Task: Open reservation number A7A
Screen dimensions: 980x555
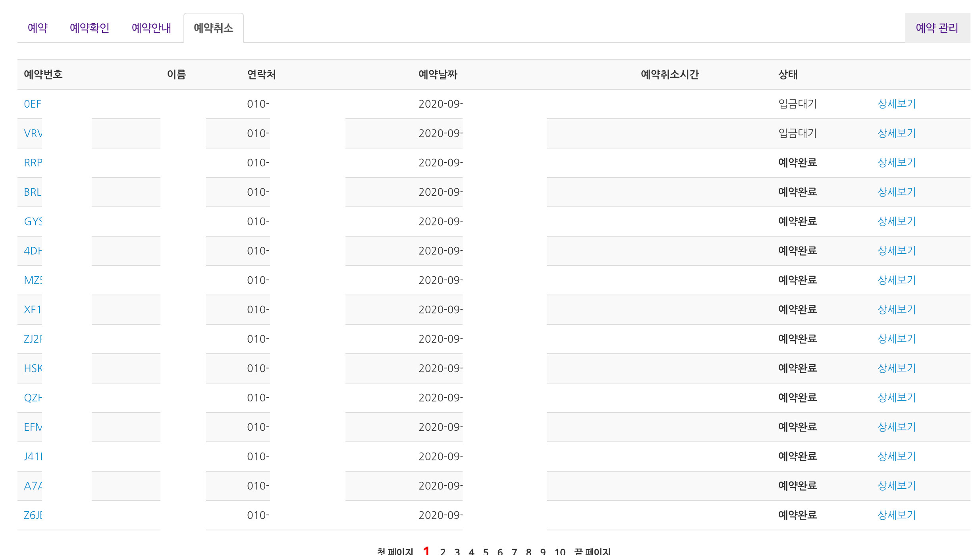Action: (33, 486)
